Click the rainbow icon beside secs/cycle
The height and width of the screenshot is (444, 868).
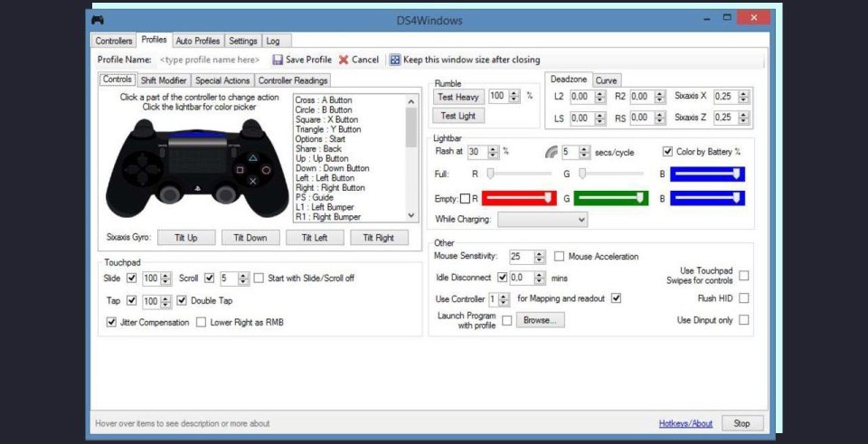tap(551, 152)
